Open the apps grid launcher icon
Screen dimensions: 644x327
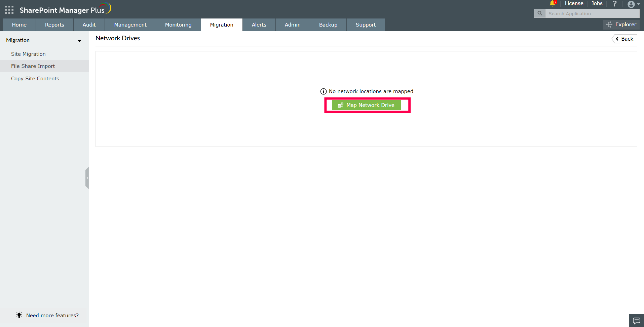coord(9,10)
